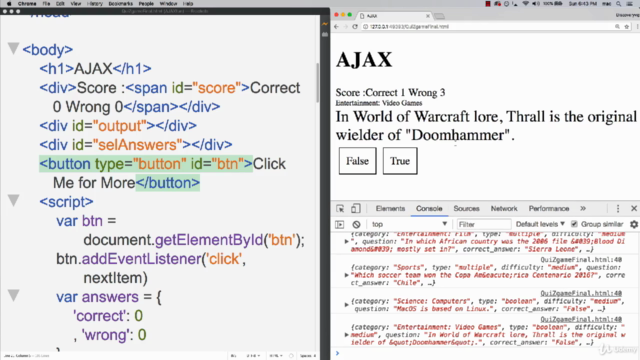Clear the console with the ban icon

[x=356, y=224]
